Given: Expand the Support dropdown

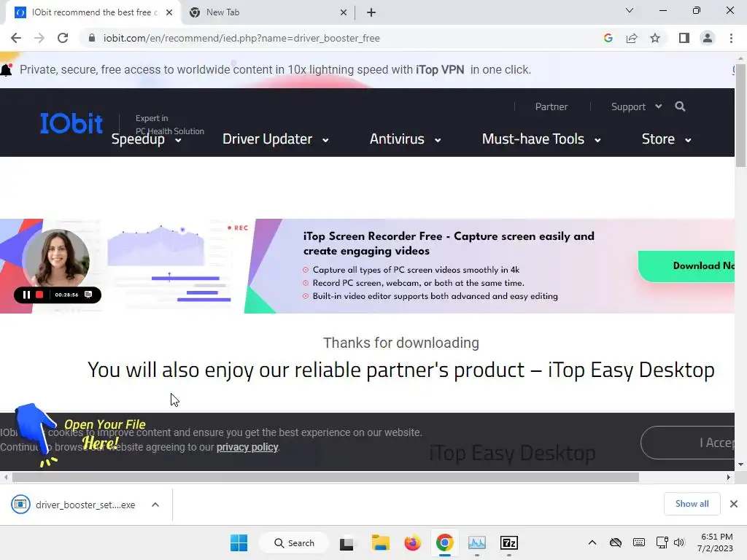Looking at the screenshot, I should click(636, 106).
